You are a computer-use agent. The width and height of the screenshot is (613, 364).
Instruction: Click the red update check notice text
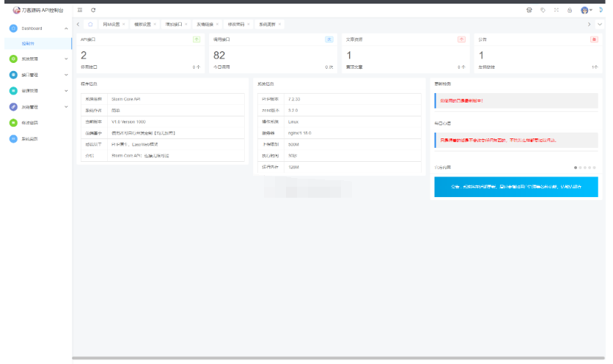[x=462, y=101]
